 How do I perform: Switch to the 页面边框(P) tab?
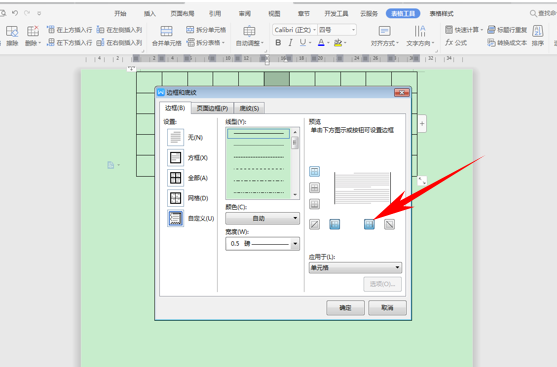point(212,108)
